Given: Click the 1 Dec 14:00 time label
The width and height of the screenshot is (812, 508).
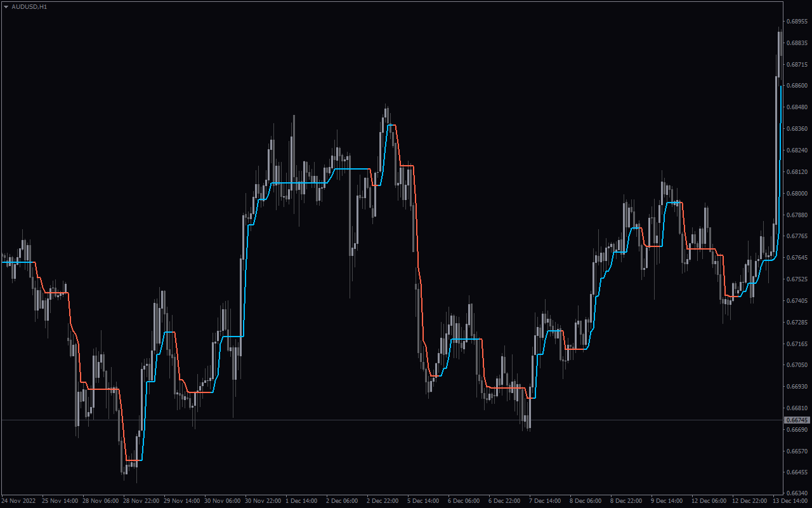Looking at the screenshot, I should click(x=301, y=501).
